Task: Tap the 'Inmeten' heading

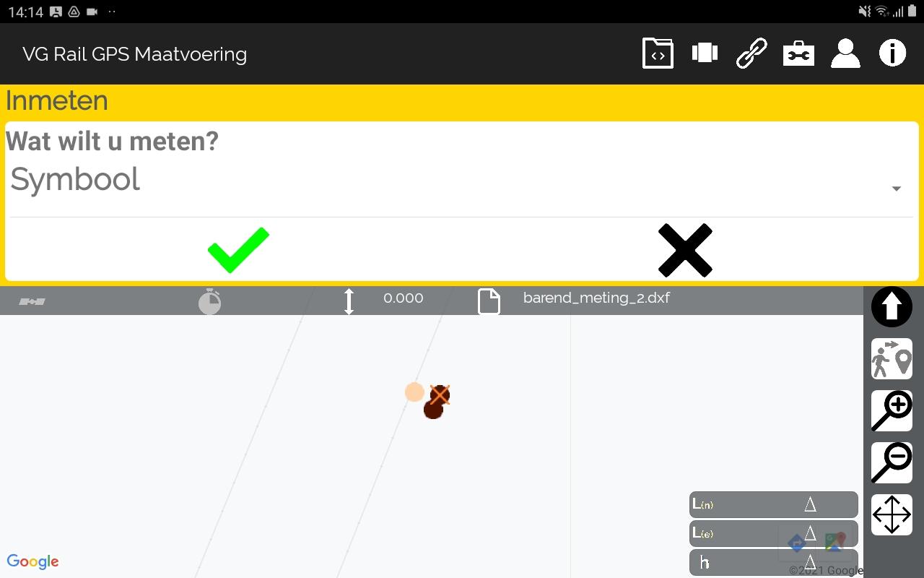Action: pos(57,100)
